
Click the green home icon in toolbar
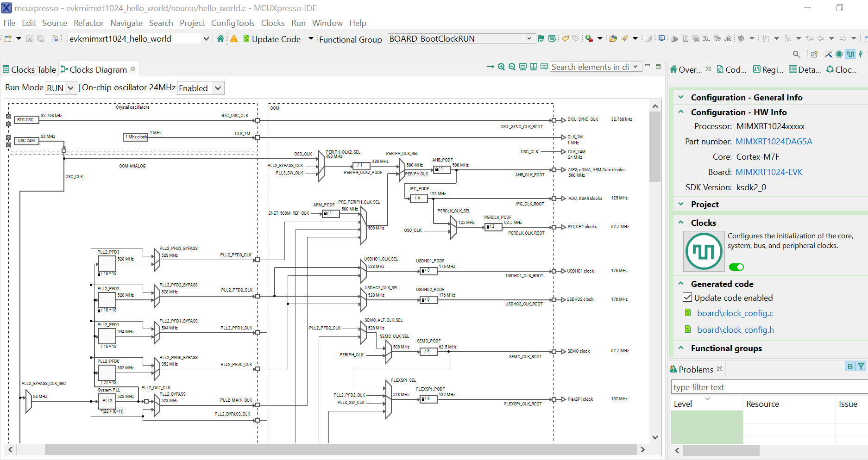click(220, 39)
